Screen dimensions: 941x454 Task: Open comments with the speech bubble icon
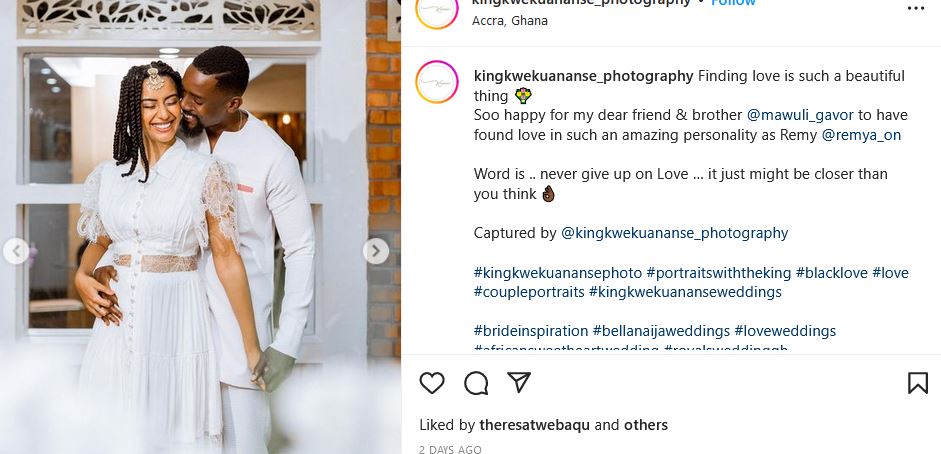click(x=476, y=383)
